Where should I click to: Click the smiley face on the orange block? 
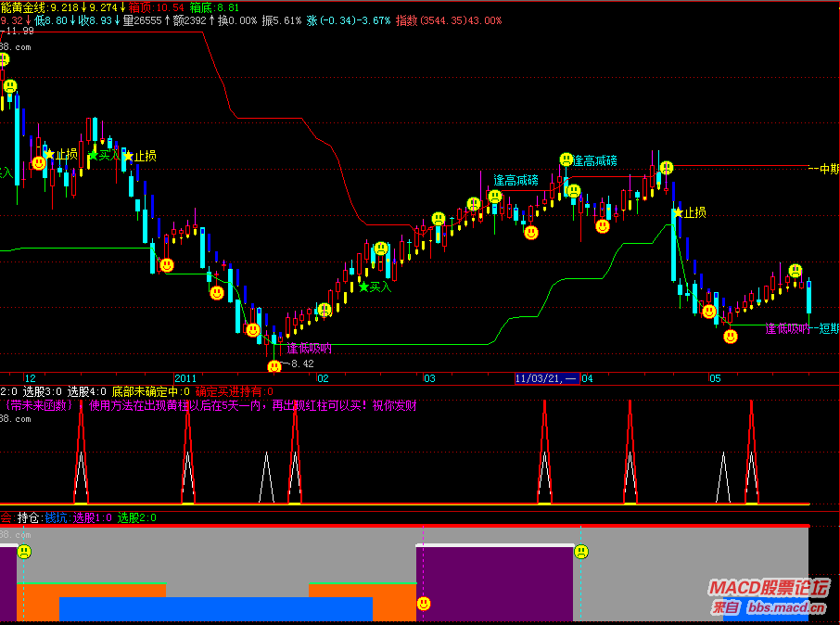pos(424,604)
